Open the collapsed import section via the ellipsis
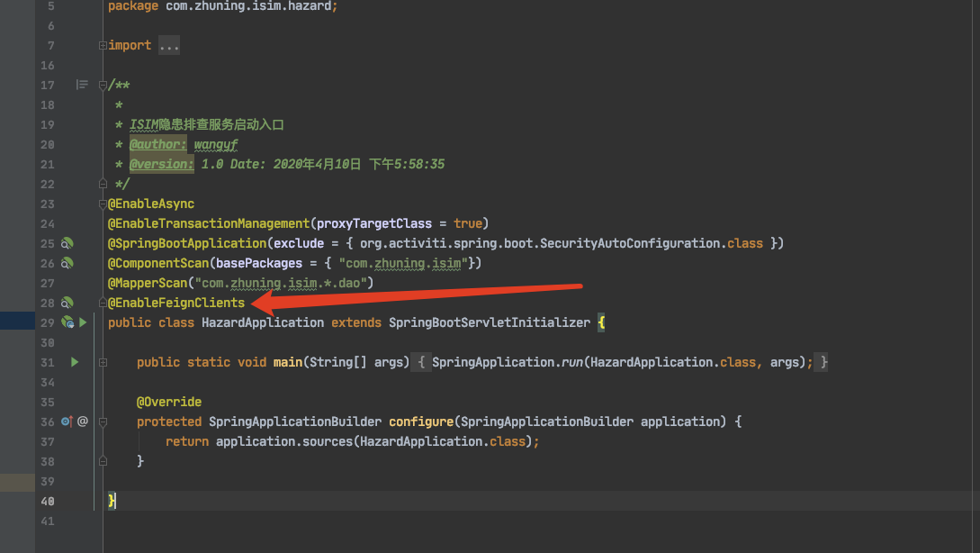 click(168, 45)
